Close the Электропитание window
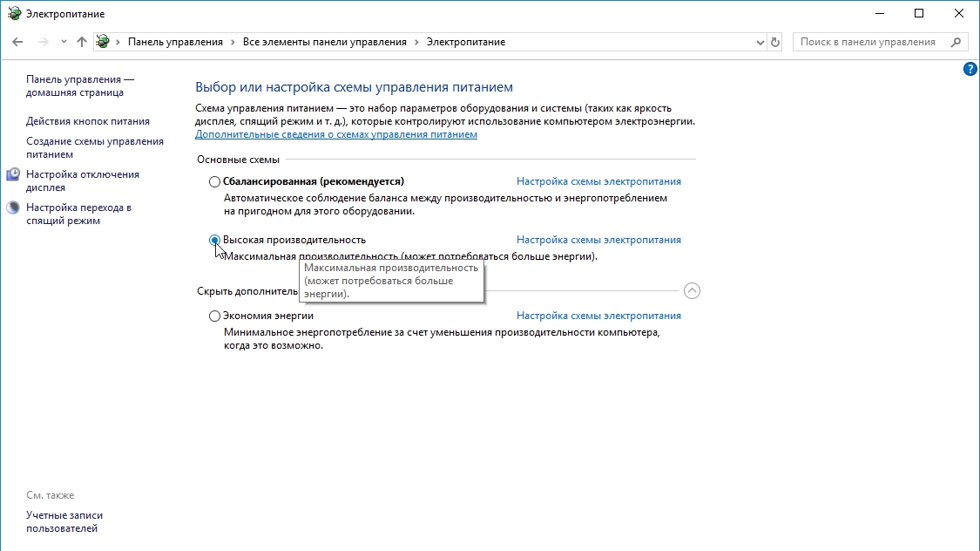The image size is (980, 551). tap(959, 14)
